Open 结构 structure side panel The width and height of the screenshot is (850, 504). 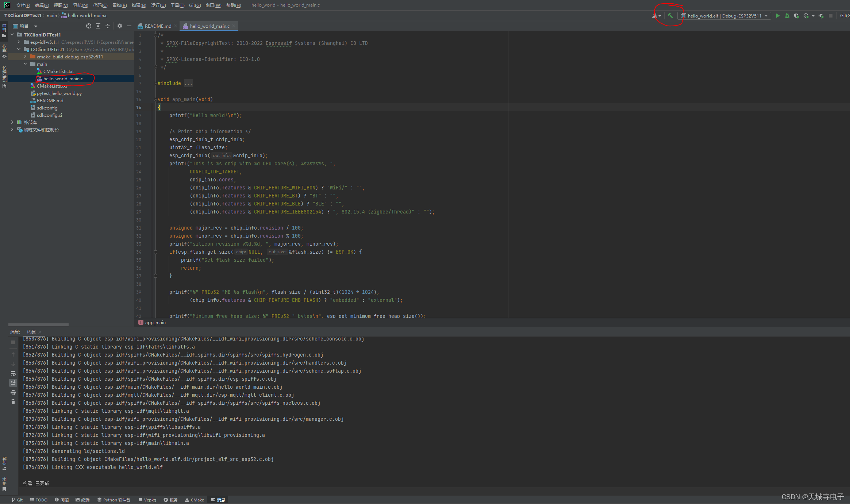4,463
